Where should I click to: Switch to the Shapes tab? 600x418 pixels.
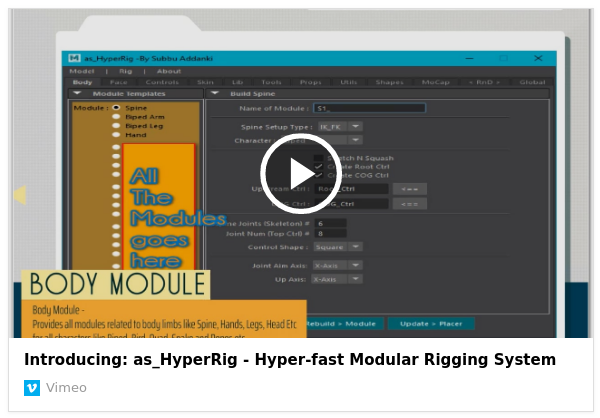point(389,82)
